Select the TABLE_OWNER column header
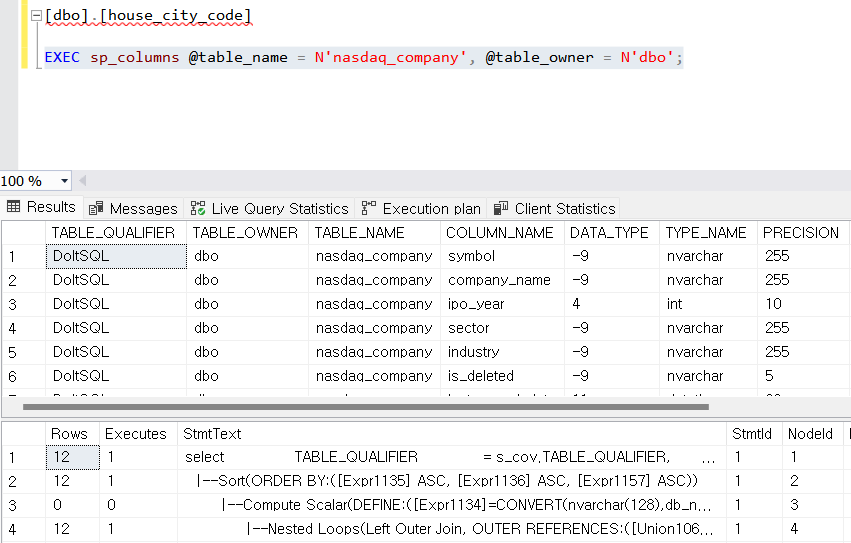The width and height of the screenshot is (851, 543). point(247,233)
